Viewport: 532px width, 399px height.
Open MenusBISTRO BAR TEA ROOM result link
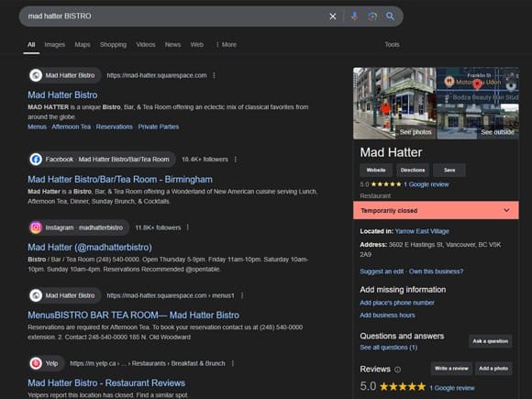pyautogui.click(x=133, y=316)
